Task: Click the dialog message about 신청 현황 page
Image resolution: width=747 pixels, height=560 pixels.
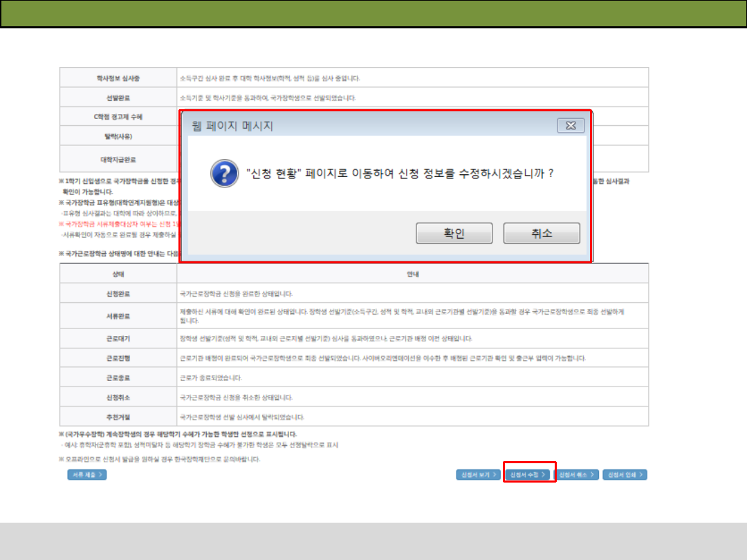Action: click(x=400, y=174)
